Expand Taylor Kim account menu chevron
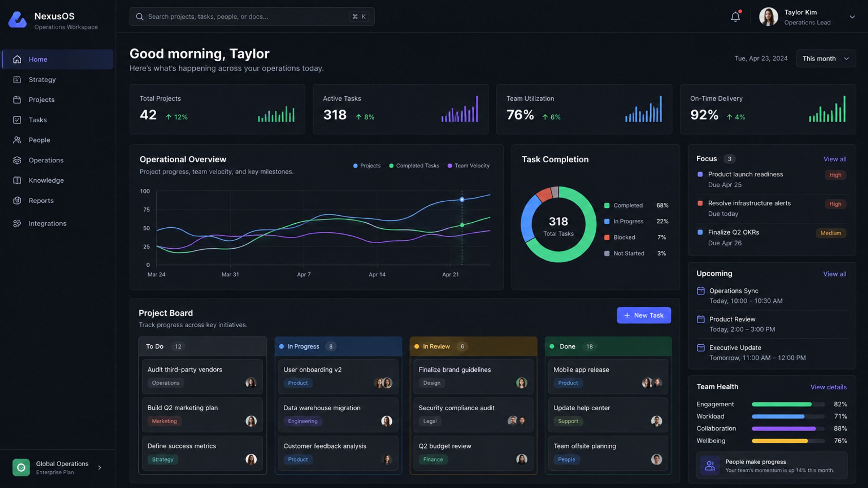Viewport: 868px width, 488px height. (x=852, y=17)
